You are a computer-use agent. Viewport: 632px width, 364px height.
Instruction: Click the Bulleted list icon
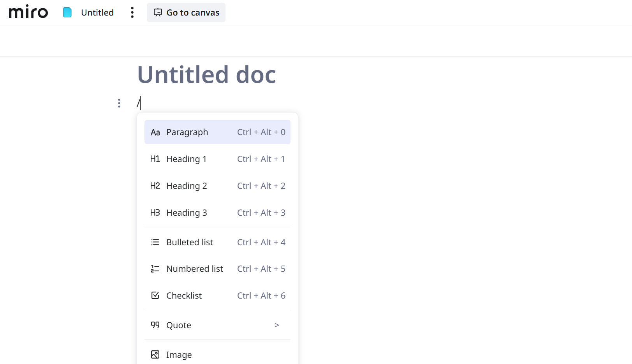[x=155, y=242]
